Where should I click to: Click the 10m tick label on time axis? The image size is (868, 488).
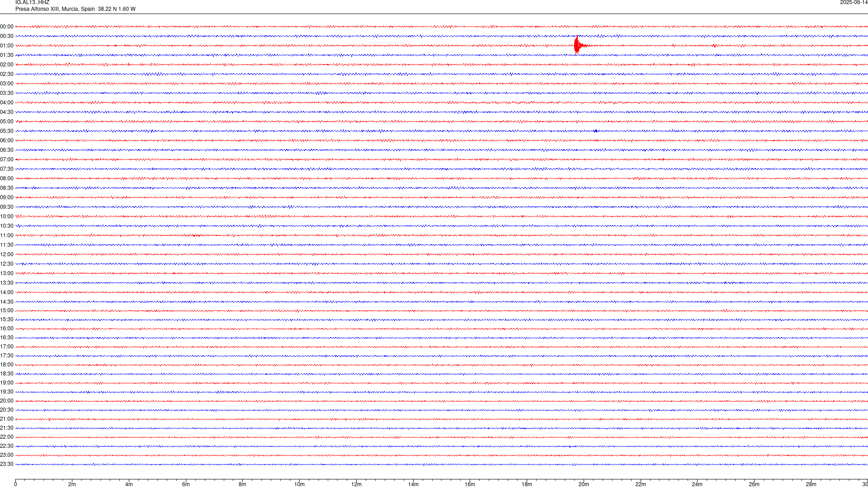click(299, 484)
